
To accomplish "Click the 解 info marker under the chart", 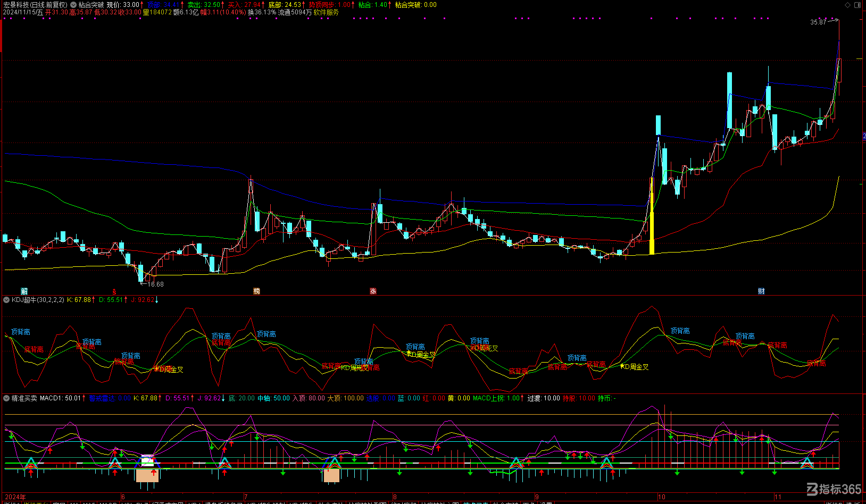I will click(24, 291).
